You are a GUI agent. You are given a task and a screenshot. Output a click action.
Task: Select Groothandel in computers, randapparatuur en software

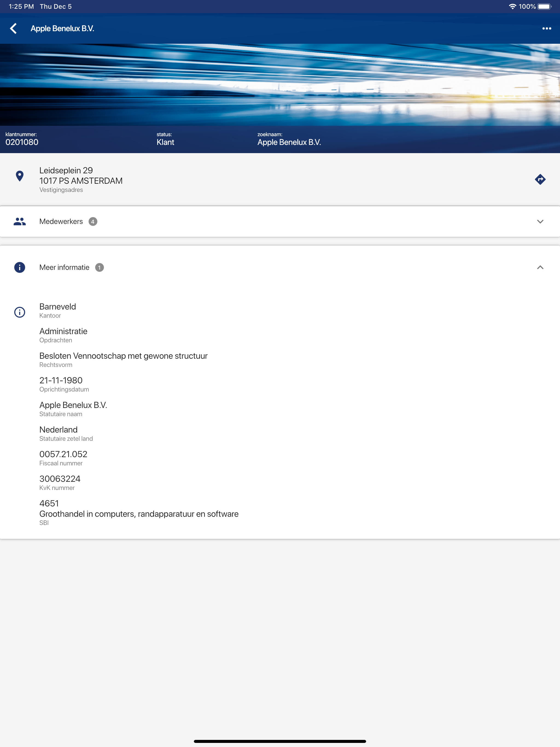139,514
